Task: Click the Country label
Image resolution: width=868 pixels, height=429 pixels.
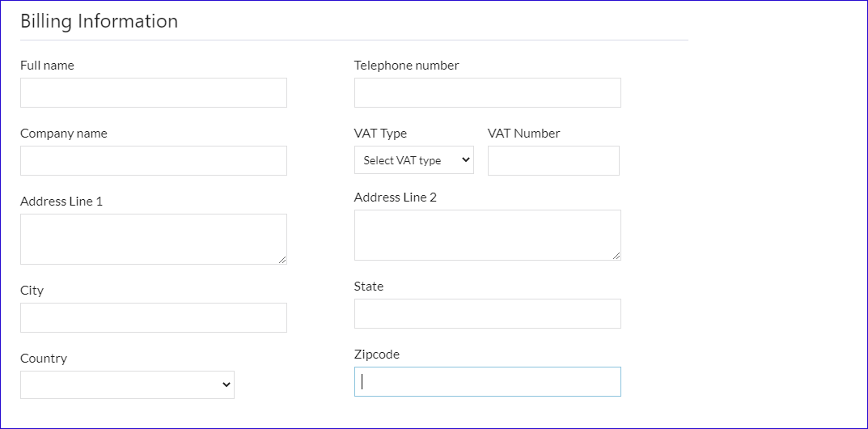Action: [x=44, y=359]
